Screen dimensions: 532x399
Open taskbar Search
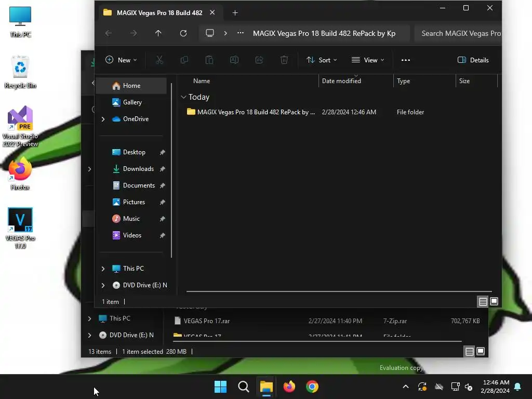coord(244,387)
